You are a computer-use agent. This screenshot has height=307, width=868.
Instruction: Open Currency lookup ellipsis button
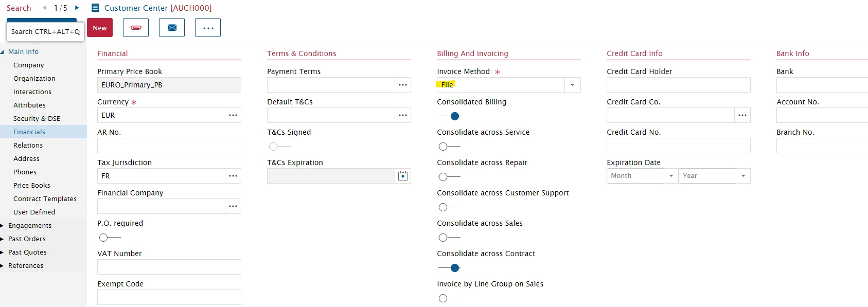click(233, 115)
